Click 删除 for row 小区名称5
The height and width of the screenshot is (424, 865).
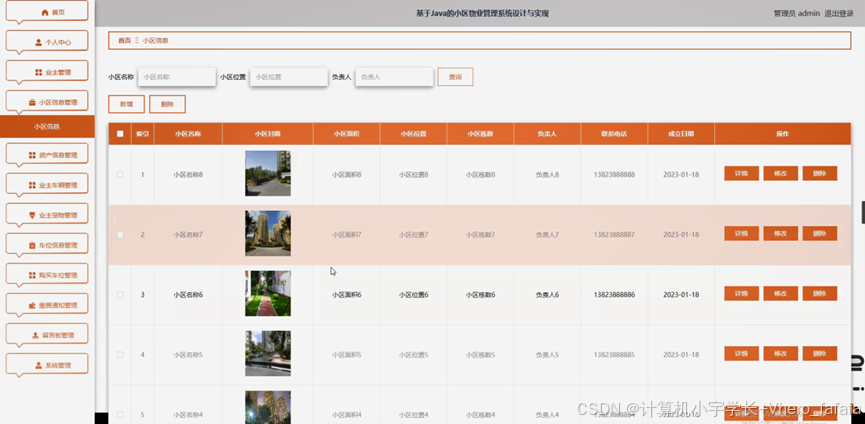820,353
